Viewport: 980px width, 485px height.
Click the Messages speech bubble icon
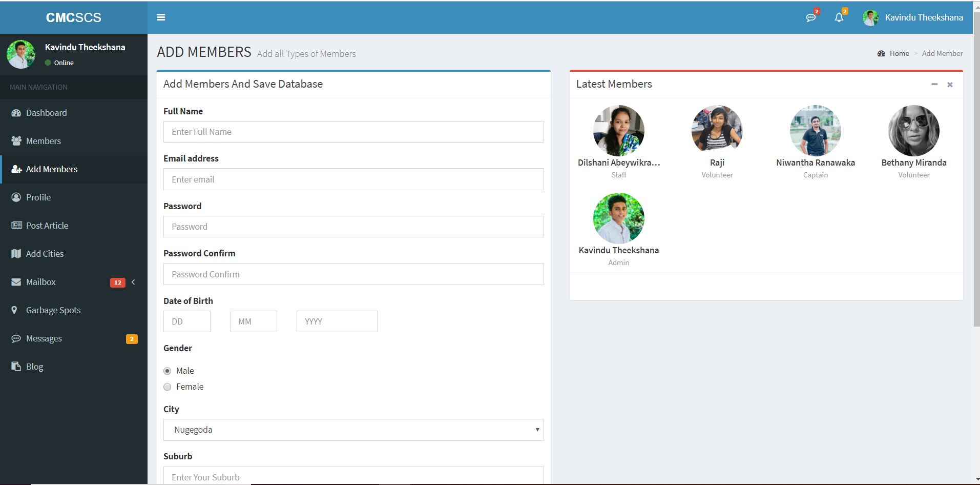16,338
